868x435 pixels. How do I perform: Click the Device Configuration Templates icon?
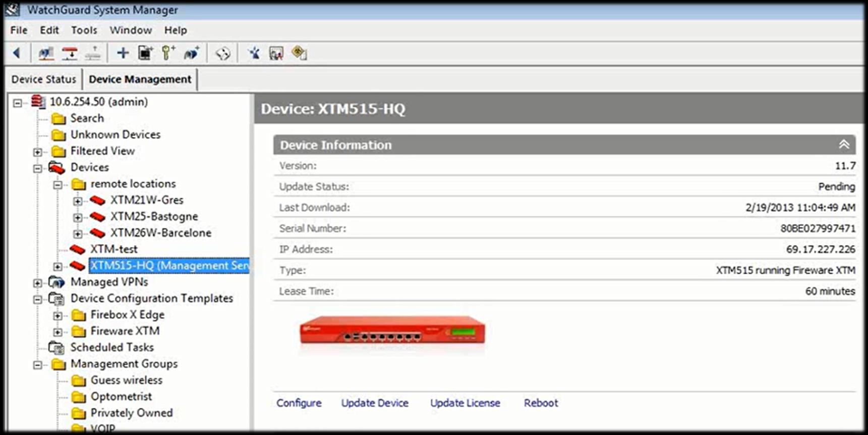point(56,299)
